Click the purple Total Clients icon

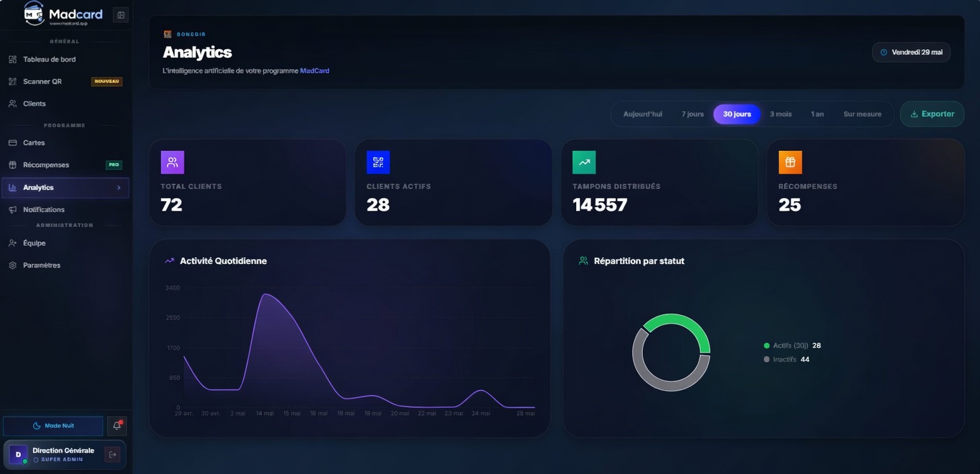[x=172, y=162]
